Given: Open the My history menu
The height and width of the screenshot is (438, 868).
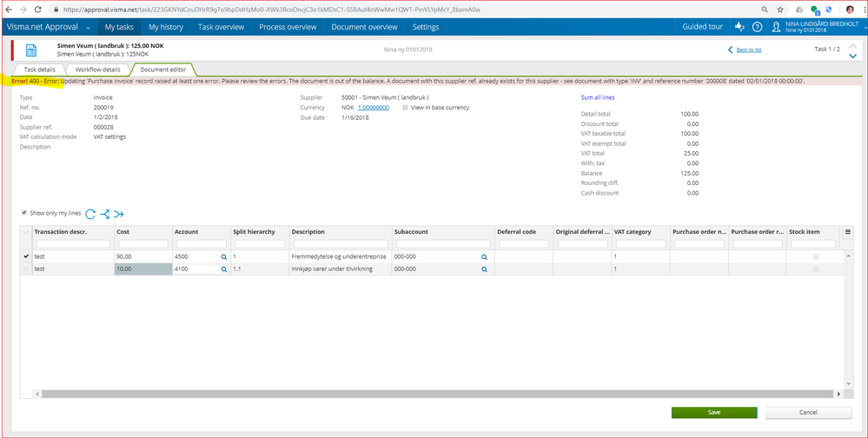Looking at the screenshot, I should [x=165, y=27].
